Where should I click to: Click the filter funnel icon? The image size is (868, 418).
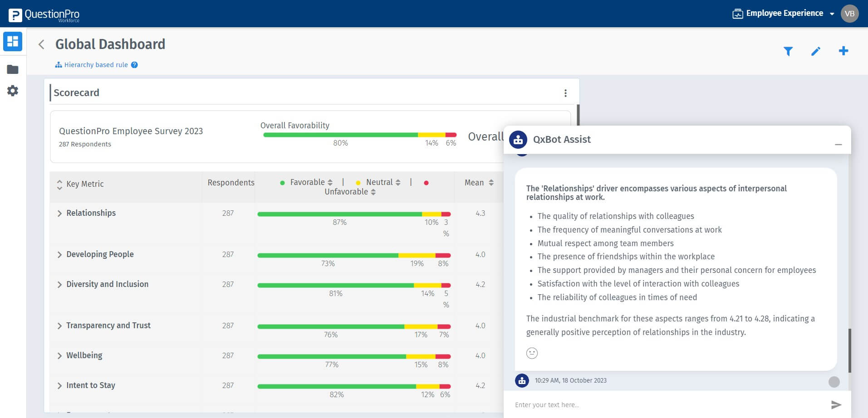[x=788, y=51]
